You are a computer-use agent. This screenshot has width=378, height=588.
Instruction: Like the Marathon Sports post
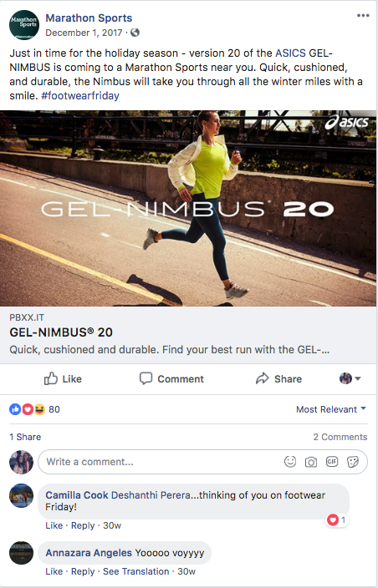tap(63, 378)
